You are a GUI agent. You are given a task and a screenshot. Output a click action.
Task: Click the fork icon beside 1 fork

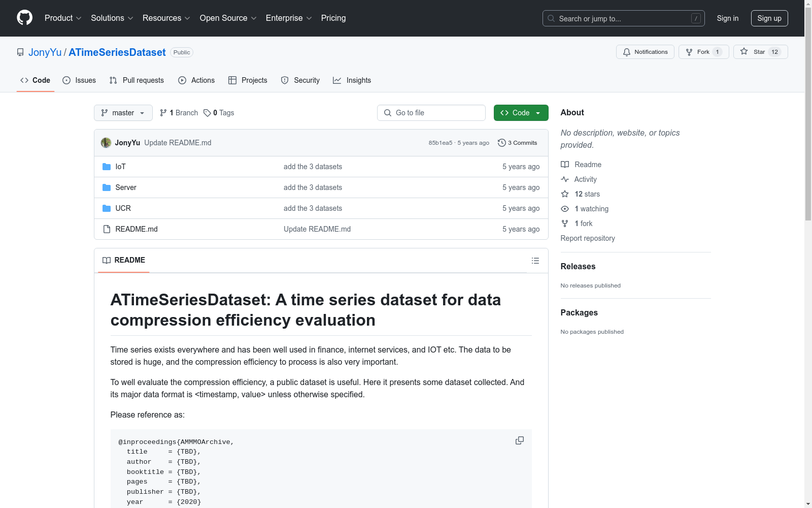(565, 224)
